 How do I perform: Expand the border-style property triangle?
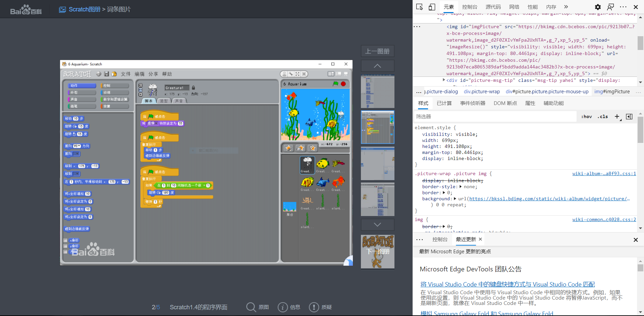coord(460,187)
